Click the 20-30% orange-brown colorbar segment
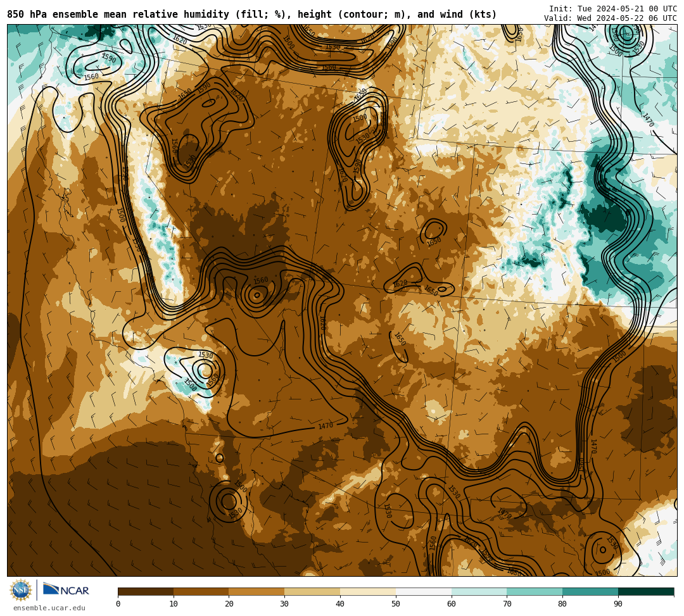The image size is (684, 616). click(x=257, y=591)
